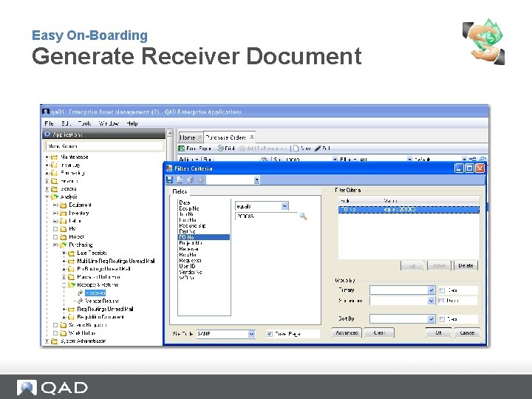
Task: Select 'PO No' in the Fields list
Action: [204, 237]
